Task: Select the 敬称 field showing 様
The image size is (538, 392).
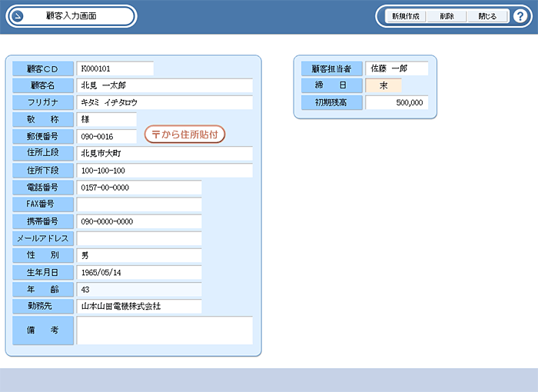Action: [107, 119]
